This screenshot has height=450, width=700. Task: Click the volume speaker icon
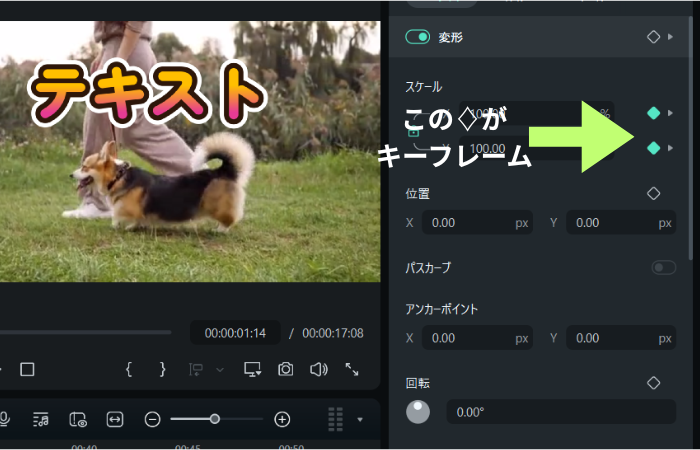(x=319, y=369)
